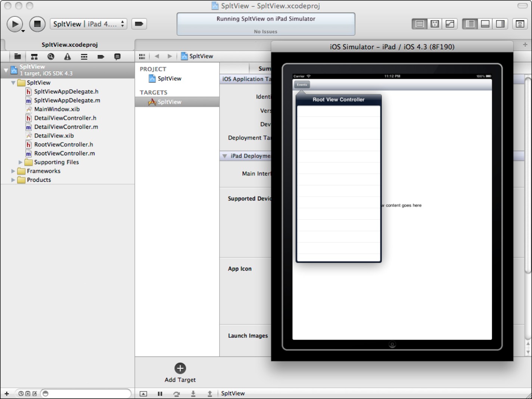Show the Search navigator
Viewport: 532px width, 399px height.
(x=51, y=57)
